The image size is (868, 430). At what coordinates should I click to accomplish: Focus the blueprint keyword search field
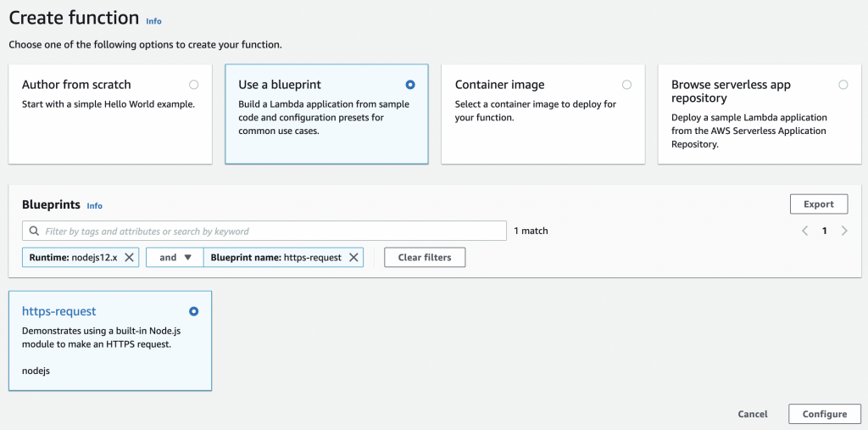coord(264,231)
